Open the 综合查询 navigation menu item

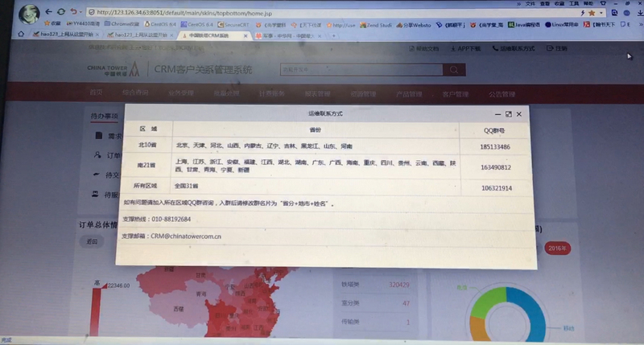135,92
